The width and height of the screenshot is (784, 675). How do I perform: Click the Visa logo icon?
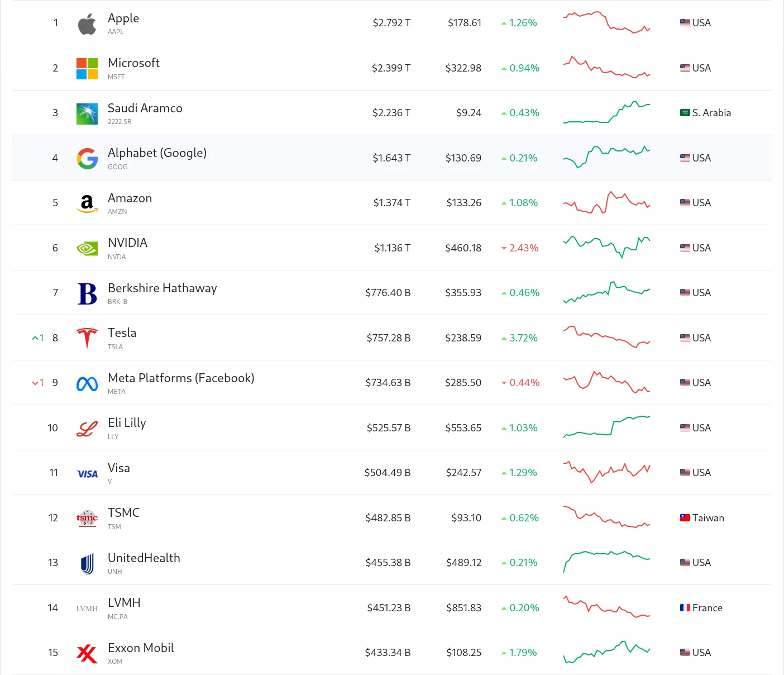(x=87, y=474)
